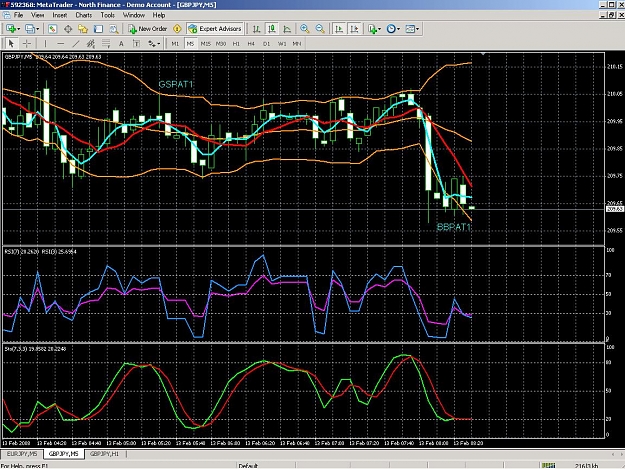Open the Market Watch panel icon
Image resolution: width=625 pixels, height=469 pixels.
(52, 29)
